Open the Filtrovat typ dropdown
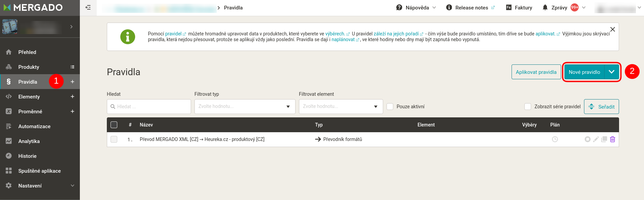This screenshot has width=644, height=200. tap(245, 107)
